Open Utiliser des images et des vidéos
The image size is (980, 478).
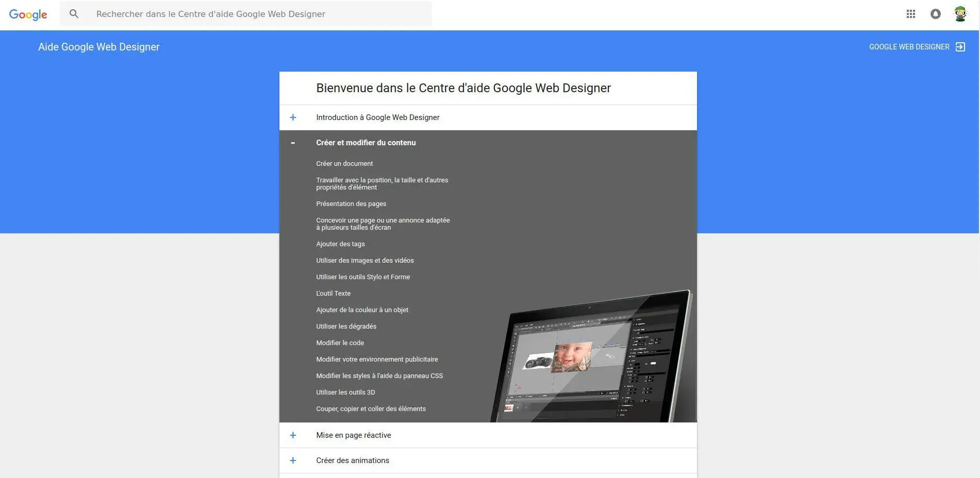[365, 261]
